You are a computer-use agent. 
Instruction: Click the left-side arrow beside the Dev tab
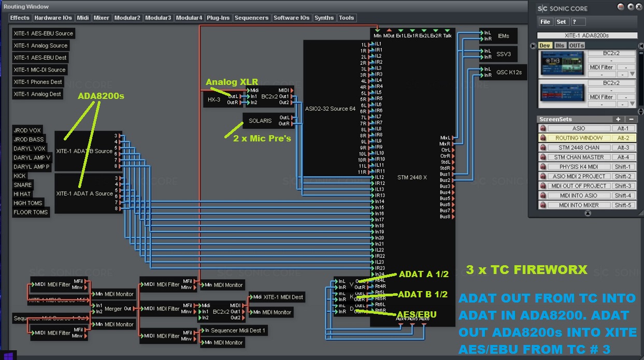pyautogui.click(x=534, y=46)
